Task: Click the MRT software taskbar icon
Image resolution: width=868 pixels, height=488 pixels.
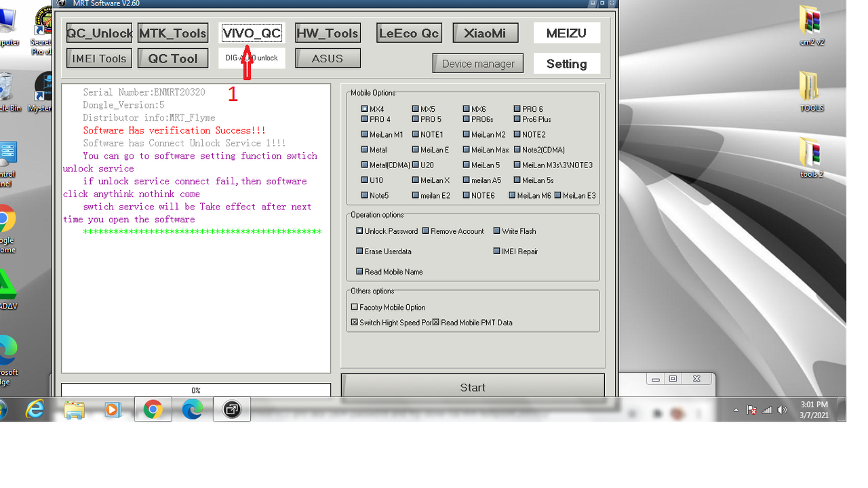Action: pyautogui.click(x=232, y=409)
